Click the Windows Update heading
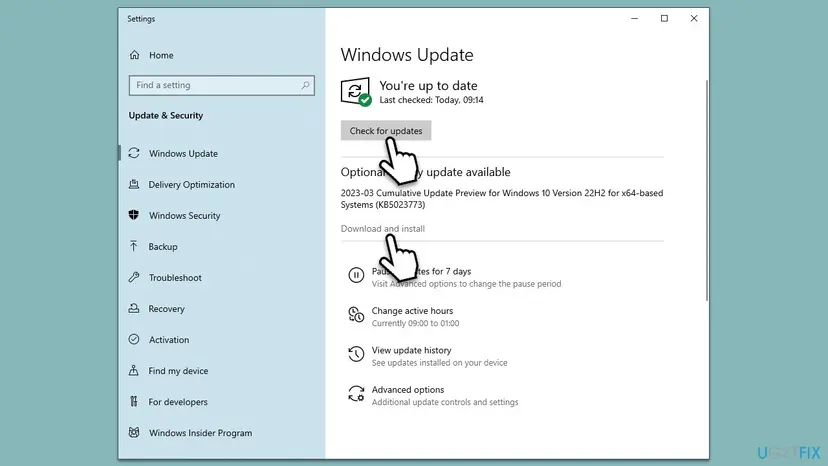Screen dimensions: 828x466 pyautogui.click(x=407, y=55)
